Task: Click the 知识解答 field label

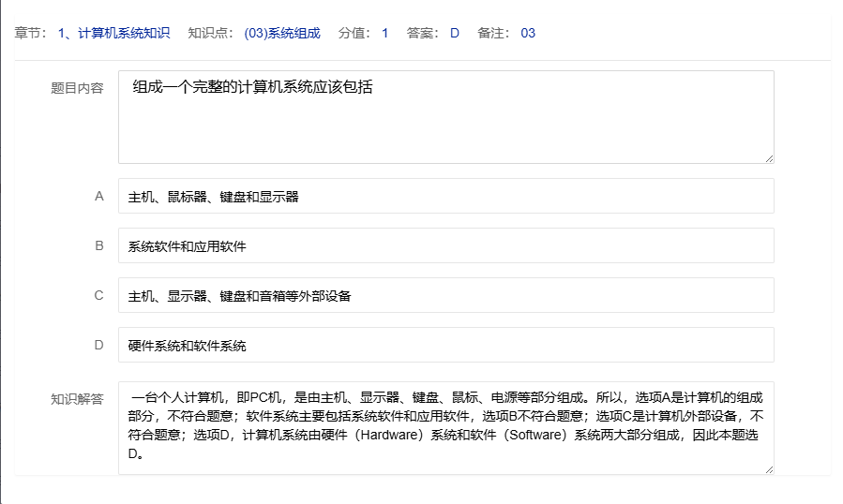Action: [x=77, y=398]
